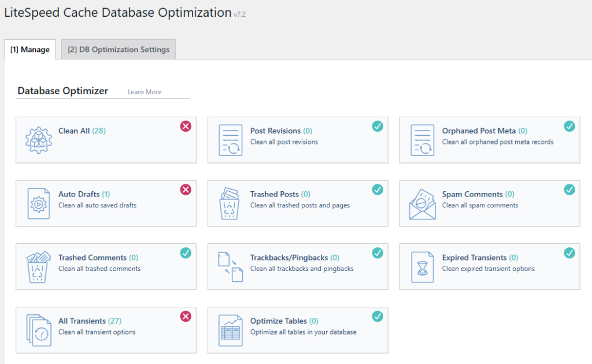Click the Trashed Posts trash-can icon
Image resolution: width=592 pixels, height=364 pixels.
tap(230, 203)
